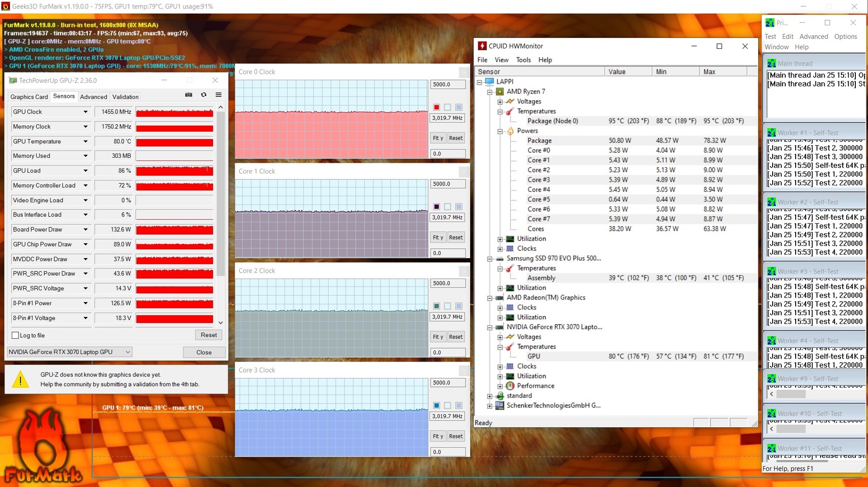This screenshot has height=487, width=868.
Task: Click the Worker #2 Self-Test window icon
Action: click(771, 202)
